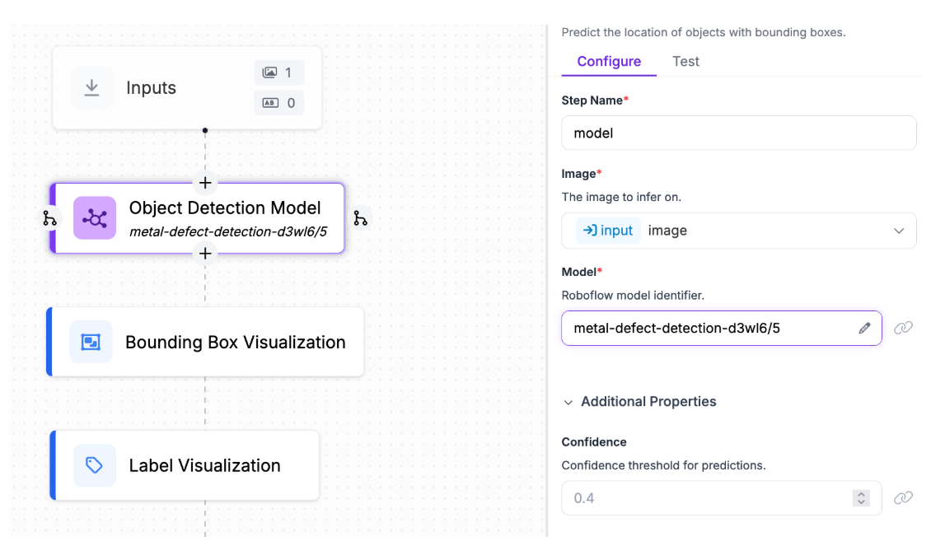Add a step below Object Detection Model
This screenshot has height=560, width=931.
click(205, 253)
